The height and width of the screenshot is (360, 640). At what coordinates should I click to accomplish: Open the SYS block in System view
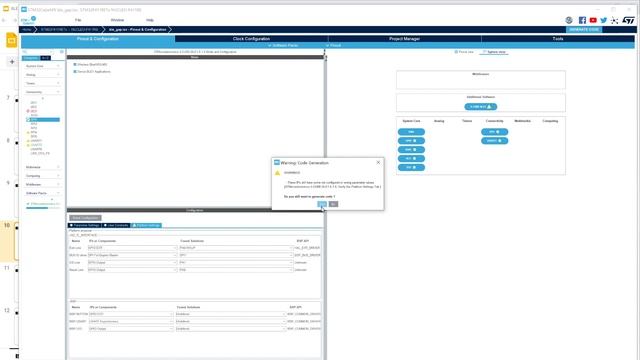pyautogui.click(x=411, y=167)
